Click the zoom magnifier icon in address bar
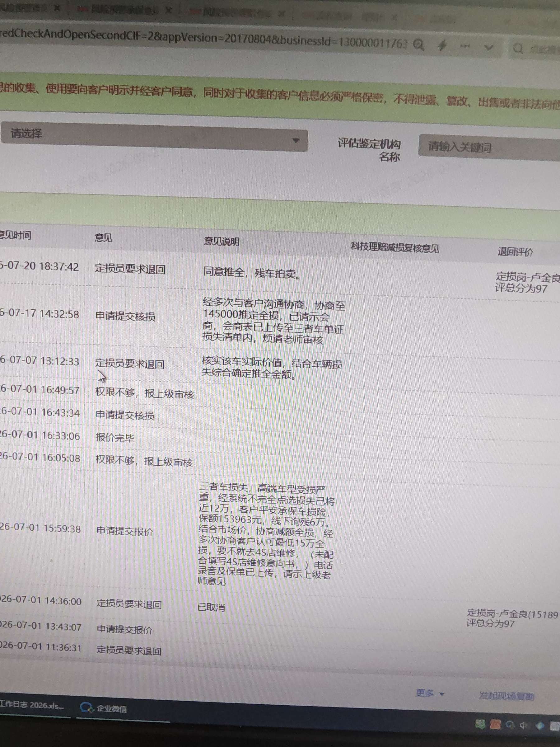560x747 pixels. tap(418, 45)
